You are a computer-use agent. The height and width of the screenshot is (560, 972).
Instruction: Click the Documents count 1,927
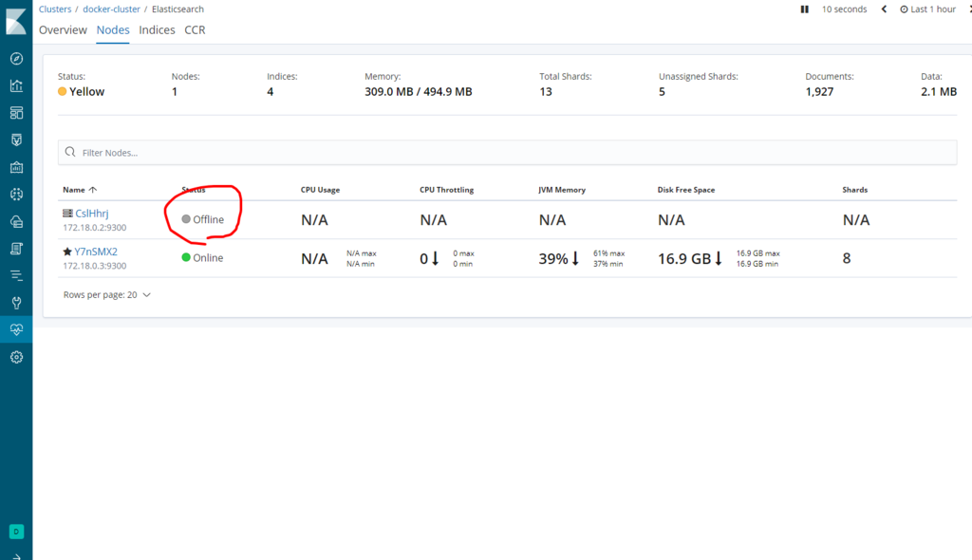click(819, 92)
